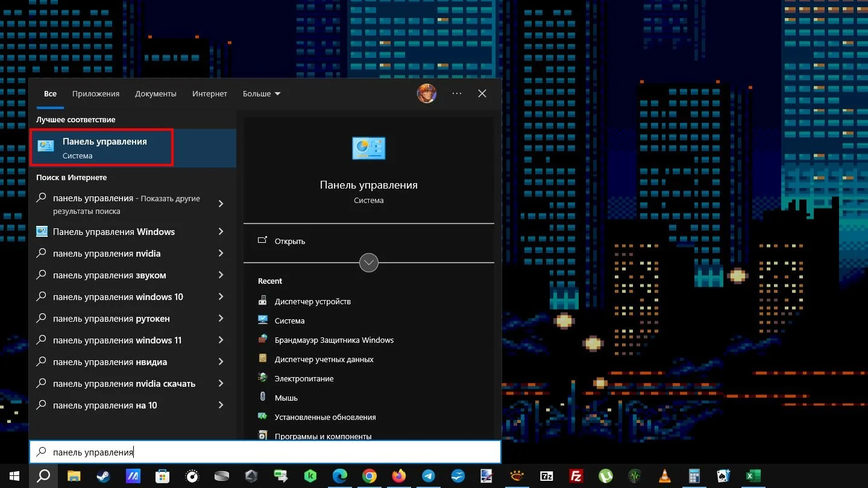The image size is (868, 488).
Task: Expand arrow for 'панель управления рутокен'
Action: click(221, 319)
